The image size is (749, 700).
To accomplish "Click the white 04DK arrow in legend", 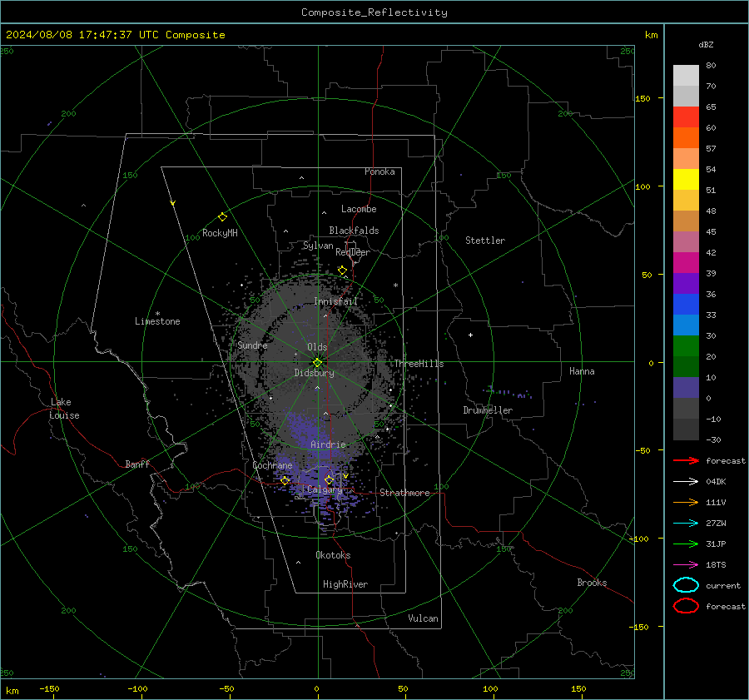I will [686, 482].
